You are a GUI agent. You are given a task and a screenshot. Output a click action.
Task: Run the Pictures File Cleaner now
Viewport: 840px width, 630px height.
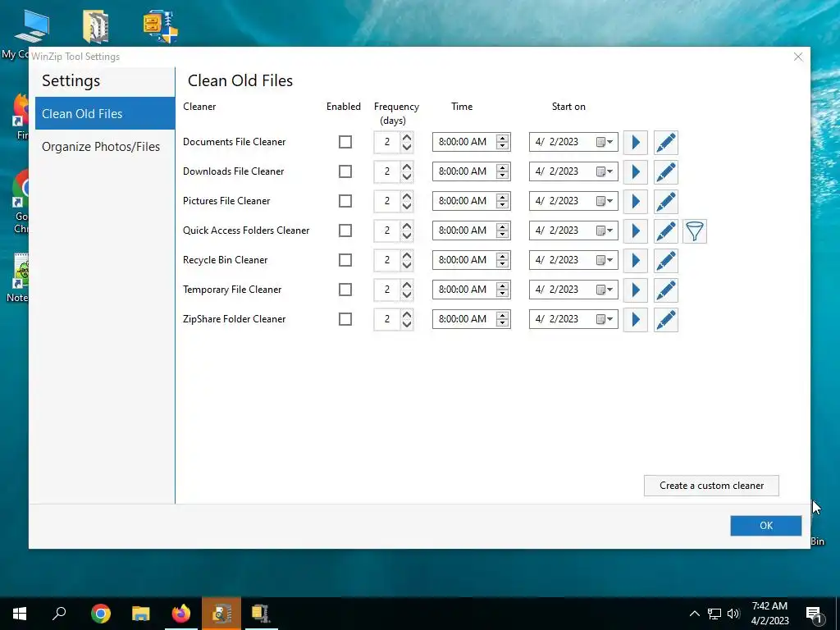pyautogui.click(x=636, y=202)
